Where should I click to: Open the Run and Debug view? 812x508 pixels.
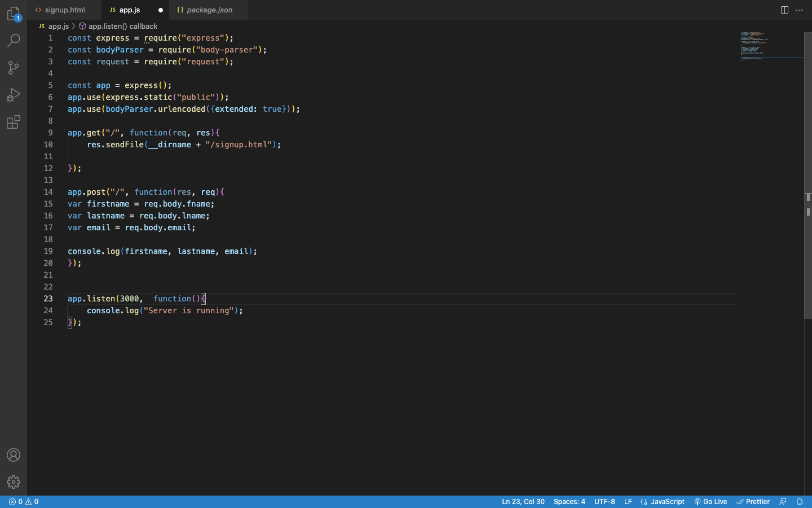click(13, 95)
